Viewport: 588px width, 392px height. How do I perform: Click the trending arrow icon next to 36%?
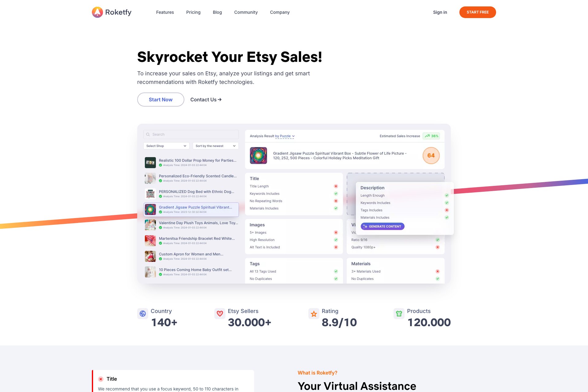[x=427, y=136]
